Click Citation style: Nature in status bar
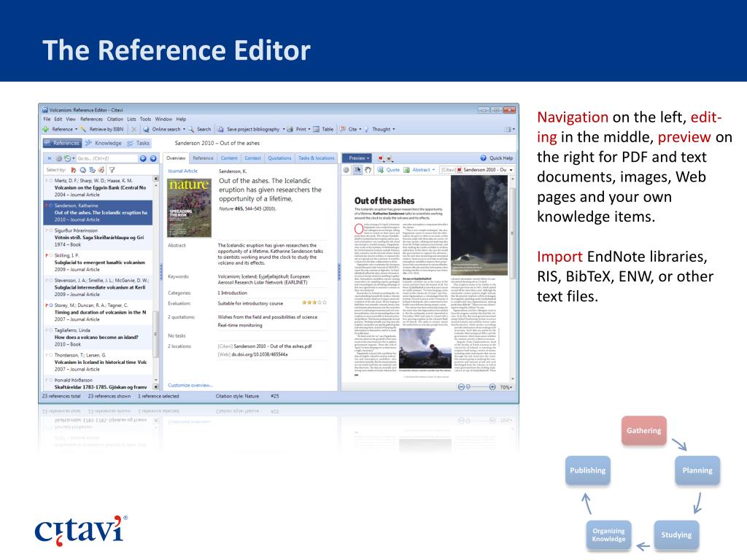Screen dimensions: 747x560 pyautogui.click(x=237, y=396)
